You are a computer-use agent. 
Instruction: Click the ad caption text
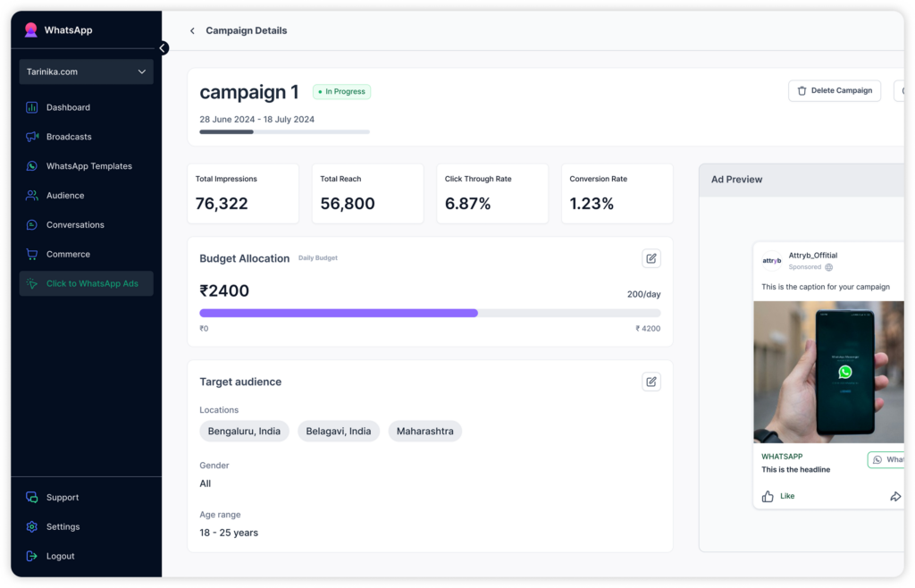pos(825,287)
